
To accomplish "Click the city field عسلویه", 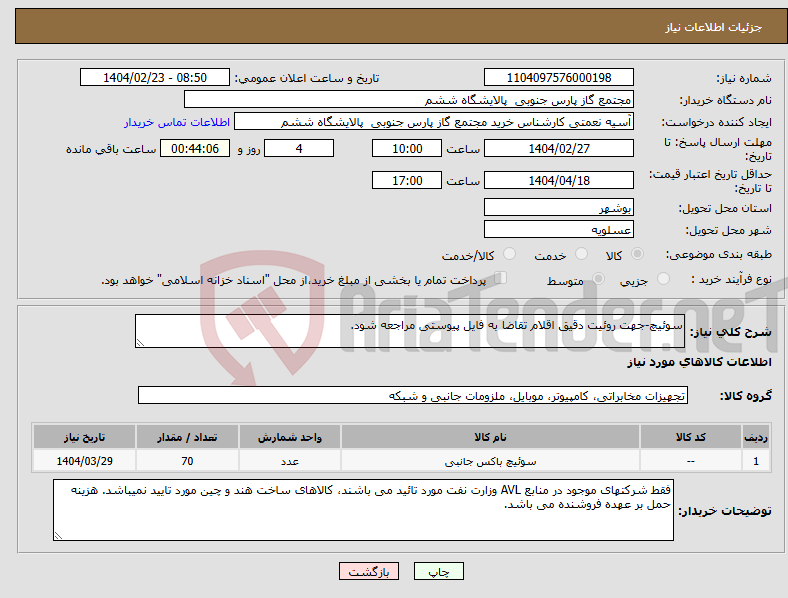I will click(559, 229).
